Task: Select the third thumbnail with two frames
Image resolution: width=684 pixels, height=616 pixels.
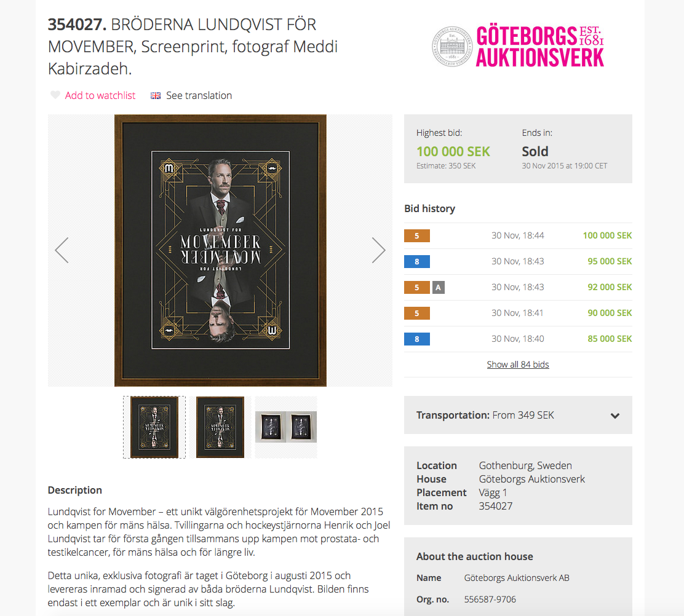Action: (286, 427)
